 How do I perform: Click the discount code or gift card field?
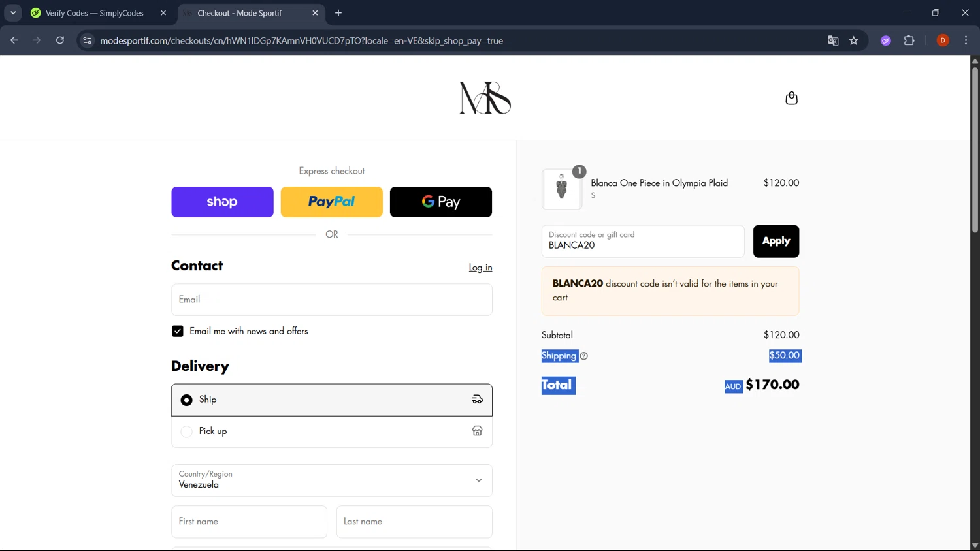pyautogui.click(x=643, y=241)
